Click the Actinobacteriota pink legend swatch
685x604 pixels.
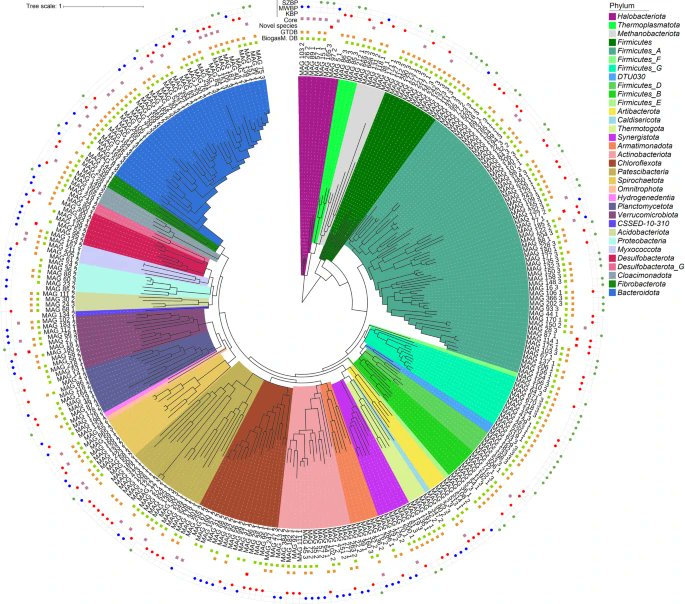pyautogui.click(x=612, y=155)
